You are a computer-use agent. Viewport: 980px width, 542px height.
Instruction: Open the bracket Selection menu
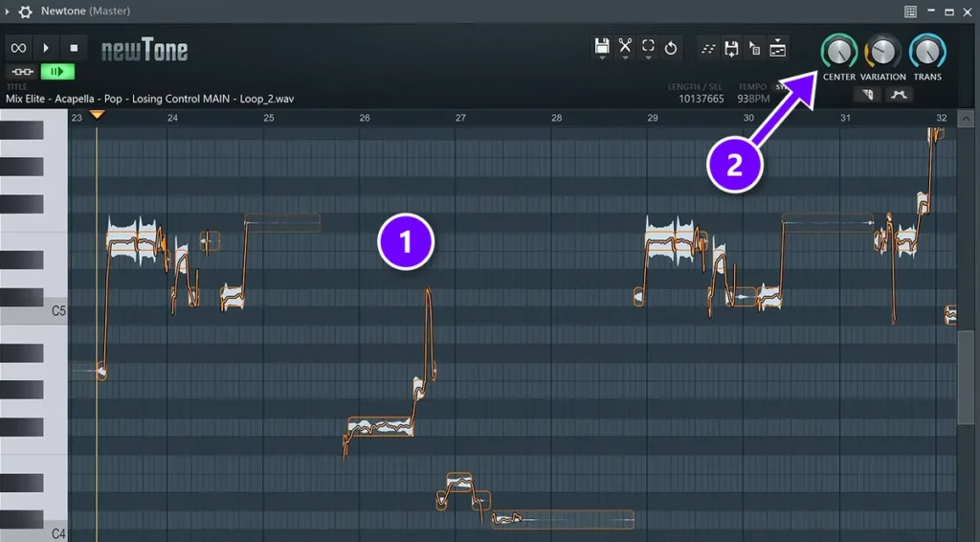click(x=648, y=47)
